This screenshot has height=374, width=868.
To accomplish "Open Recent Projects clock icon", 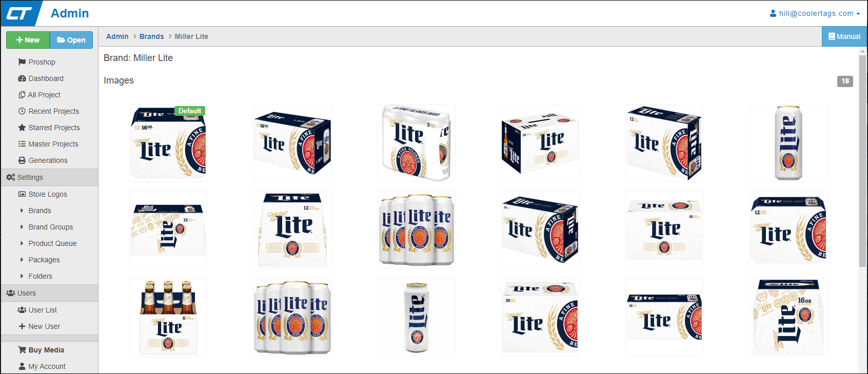I will (x=22, y=111).
